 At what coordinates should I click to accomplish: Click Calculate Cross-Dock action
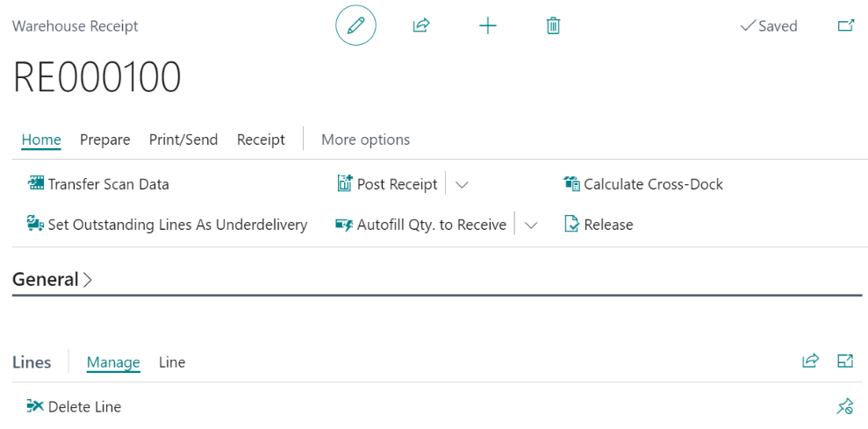[x=643, y=184]
